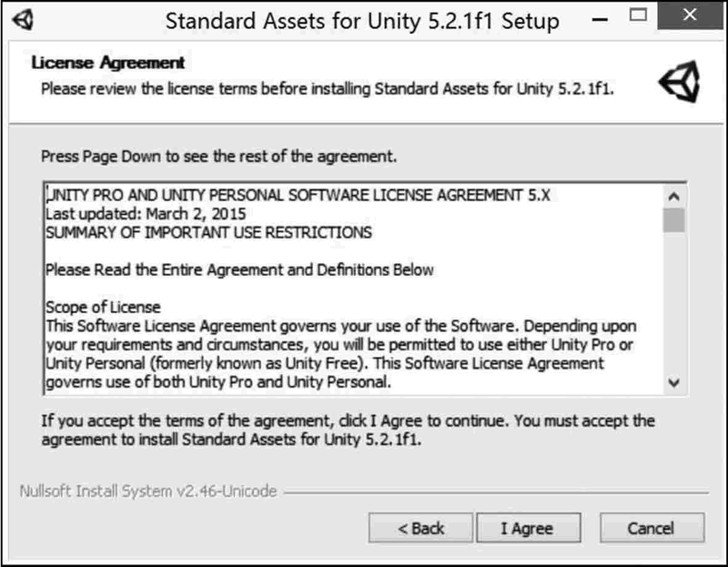Click the Press Page Down instruction text
This screenshot has width=728, height=567.
pyautogui.click(x=219, y=157)
